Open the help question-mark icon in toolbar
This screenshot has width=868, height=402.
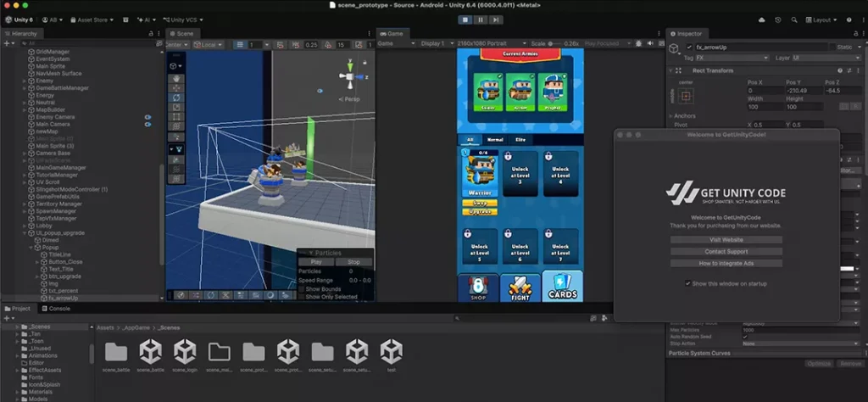849,20
